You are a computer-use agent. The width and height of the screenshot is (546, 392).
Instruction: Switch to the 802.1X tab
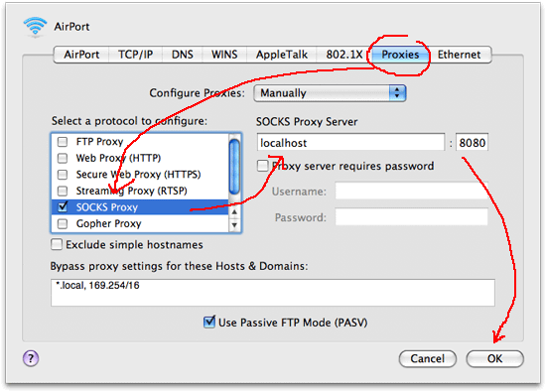344,55
